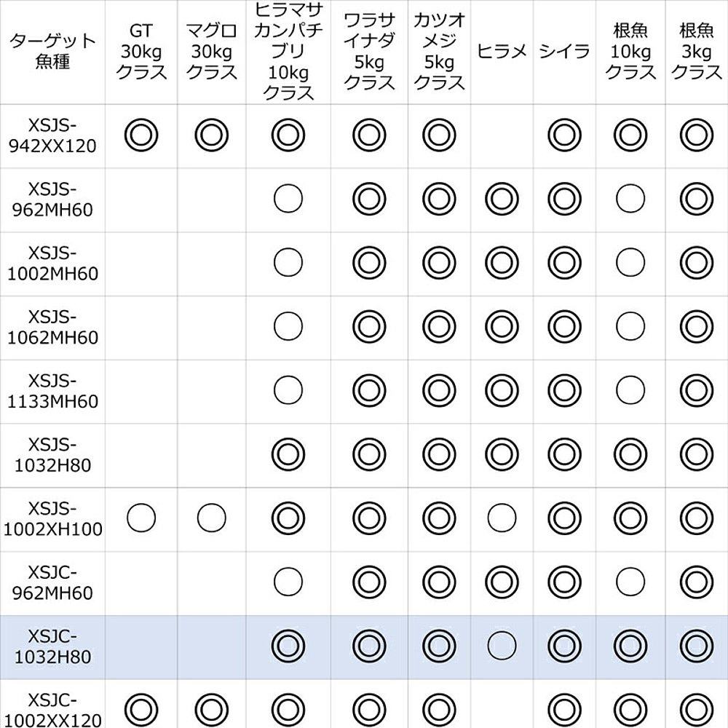Click XSJS-962MH60 single circle under 根魚 10kg
Viewport: 728px width, 728px height.
point(630,198)
